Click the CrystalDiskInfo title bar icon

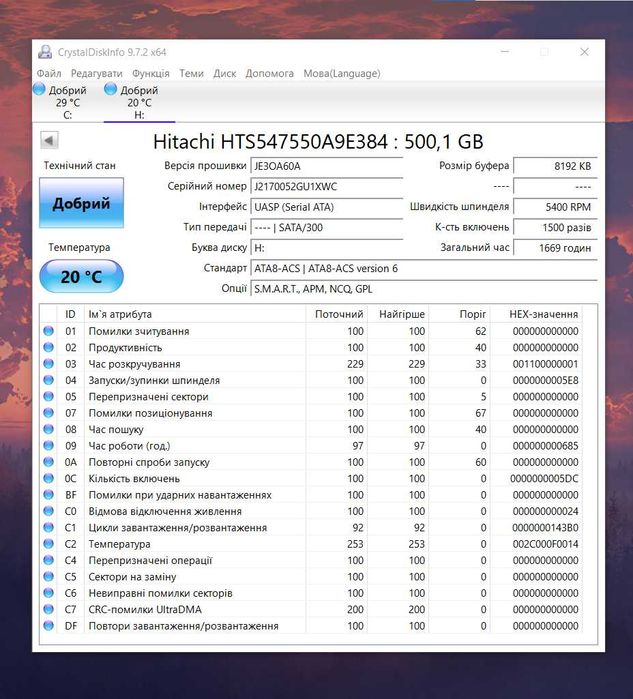pos(45,52)
